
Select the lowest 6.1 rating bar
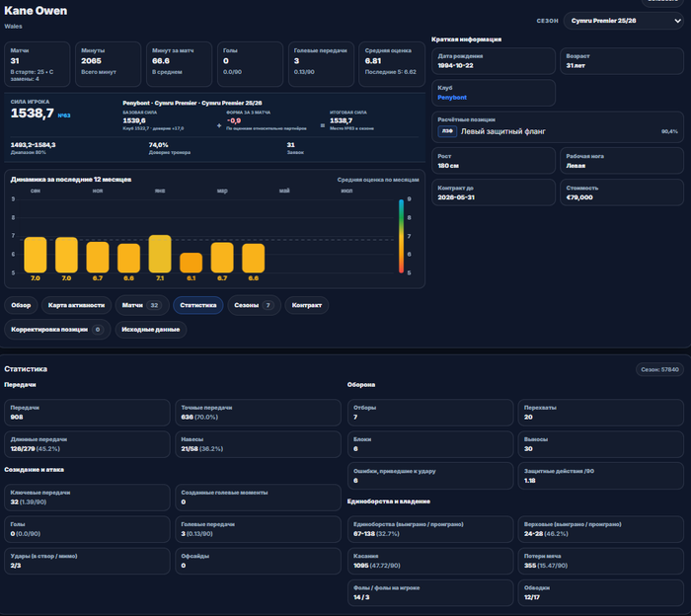click(x=192, y=263)
